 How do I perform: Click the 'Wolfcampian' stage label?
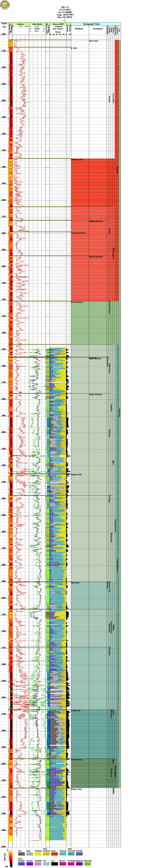click(x=114, y=253)
